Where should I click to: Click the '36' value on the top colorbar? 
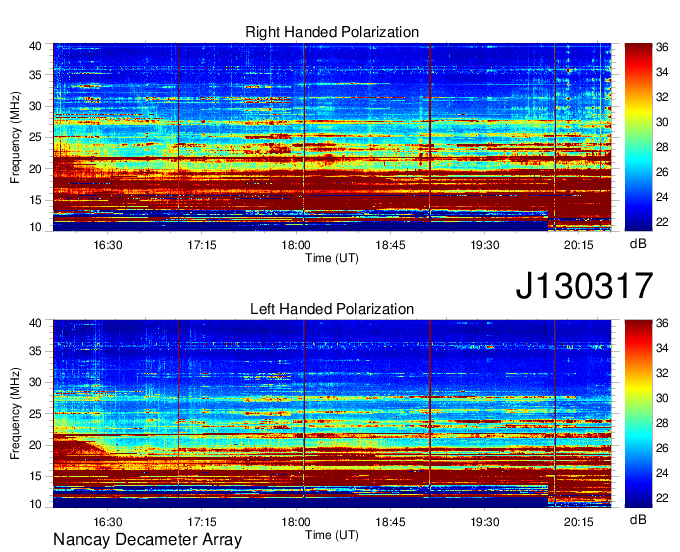pyautogui.click(x=662, y=47)
